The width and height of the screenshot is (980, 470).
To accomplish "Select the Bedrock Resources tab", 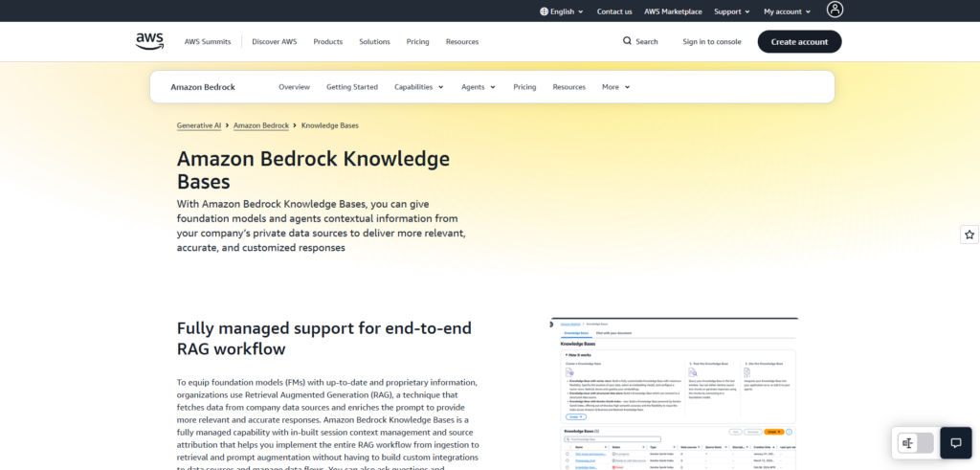I will [x=568, y=87].
